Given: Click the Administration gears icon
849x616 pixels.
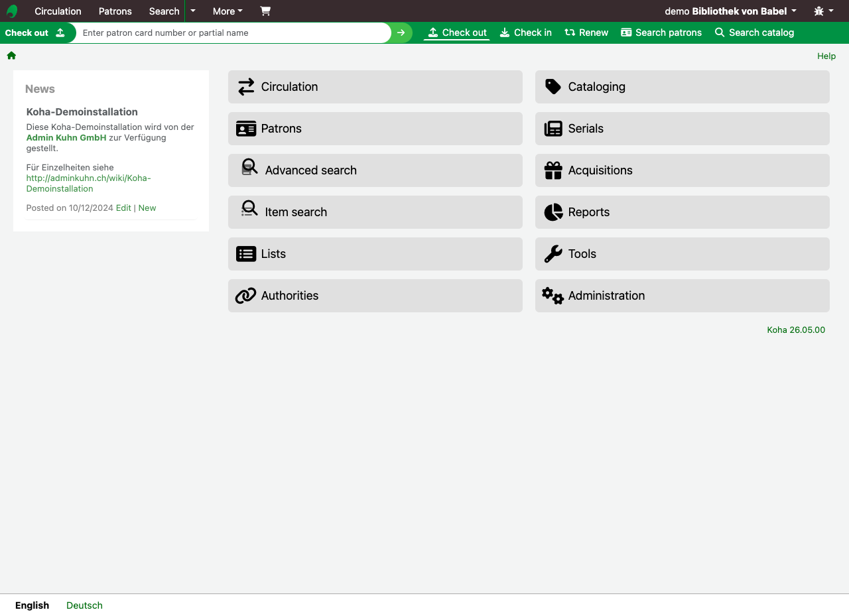Looking at the screenshot, I should 553,296.
